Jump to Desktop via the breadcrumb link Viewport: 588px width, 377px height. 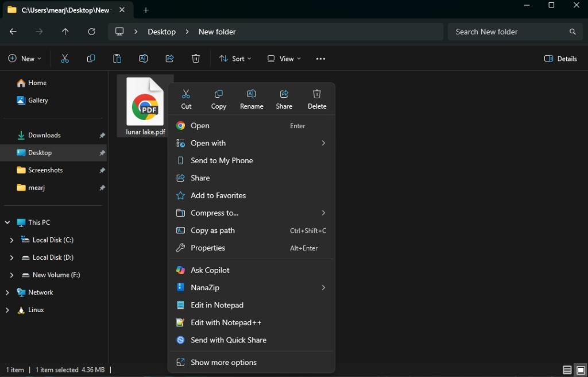[161, 32]
